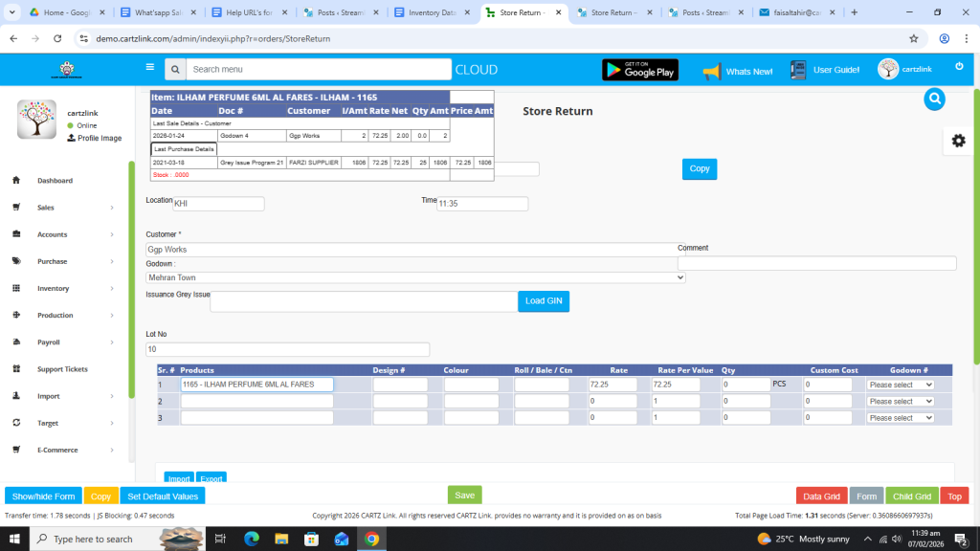
Task: Click the hamburger menu toggle icon
Action: click(149, 68)
